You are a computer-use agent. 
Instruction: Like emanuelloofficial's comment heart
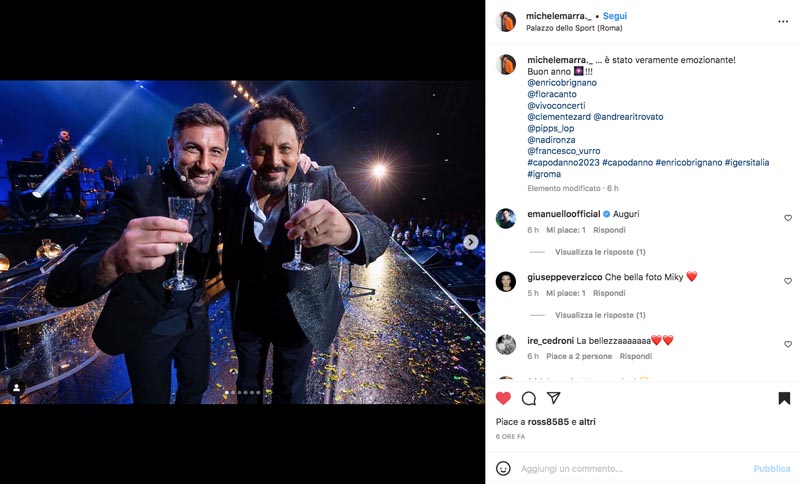(788, 218)
